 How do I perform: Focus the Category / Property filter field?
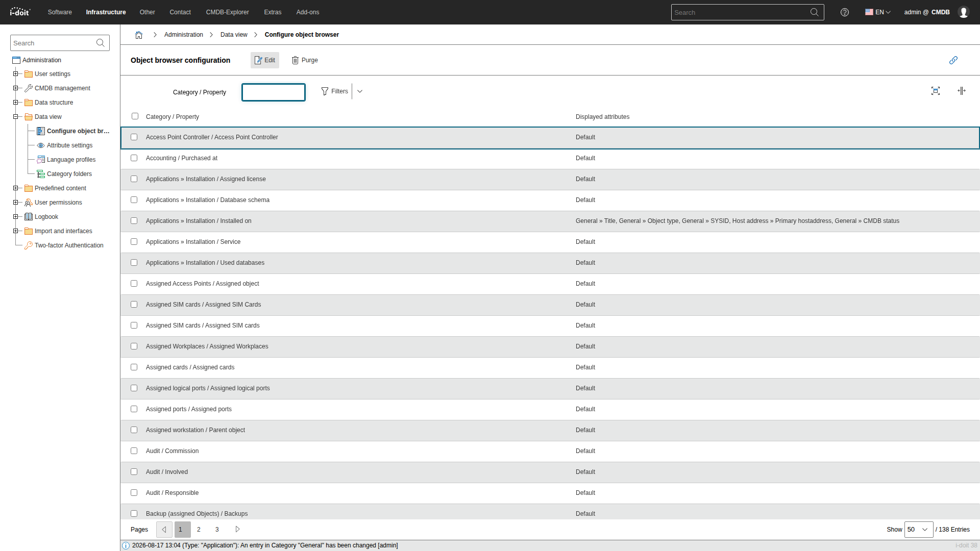coord(274,92)
